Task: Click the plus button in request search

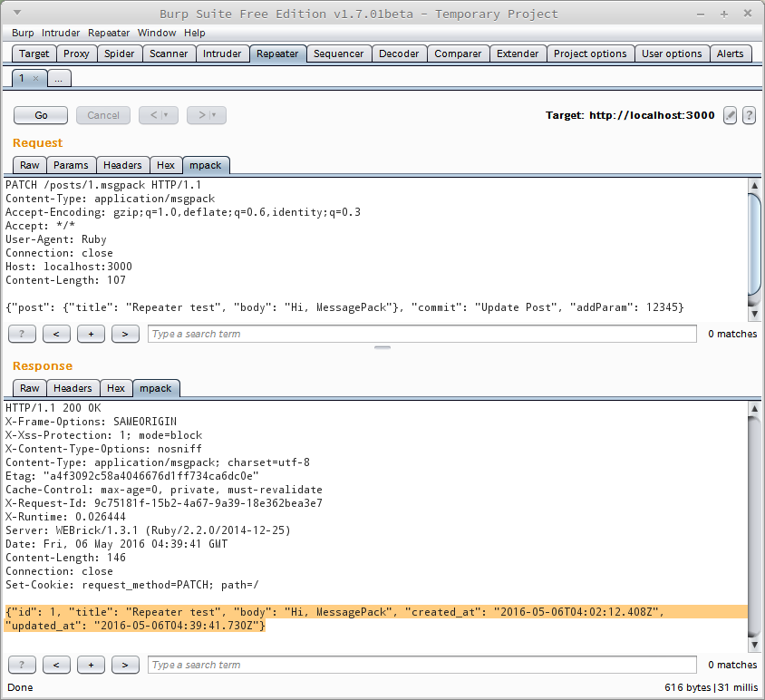Action: [91, 334]
